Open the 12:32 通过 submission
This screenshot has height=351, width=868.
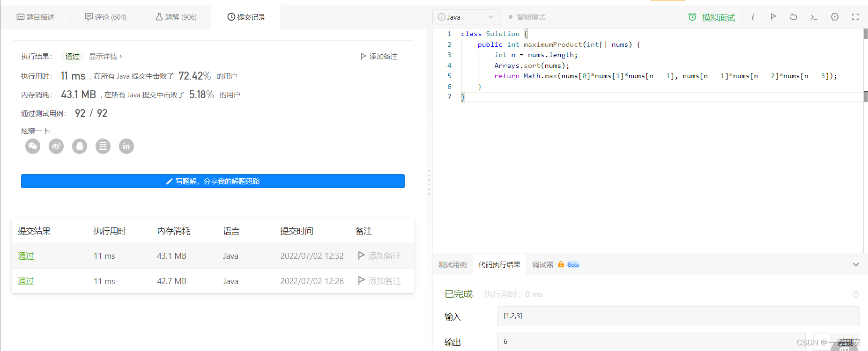[26, 256]
